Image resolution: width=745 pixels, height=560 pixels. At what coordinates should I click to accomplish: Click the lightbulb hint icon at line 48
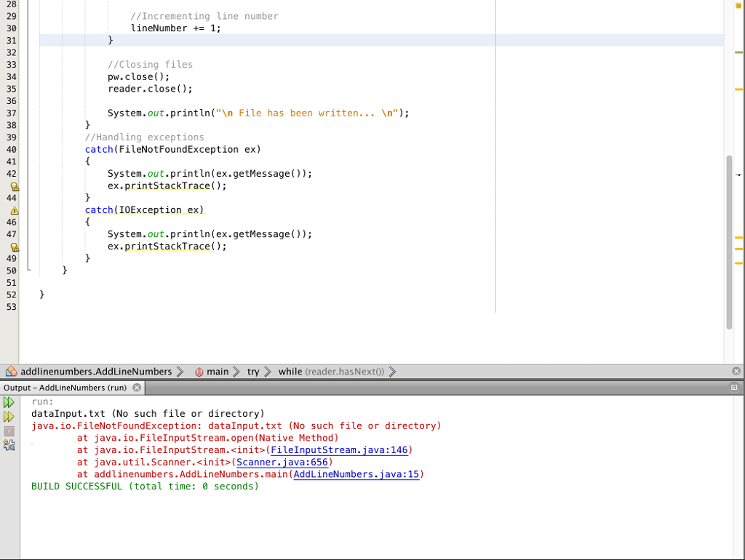coord(15,247)
